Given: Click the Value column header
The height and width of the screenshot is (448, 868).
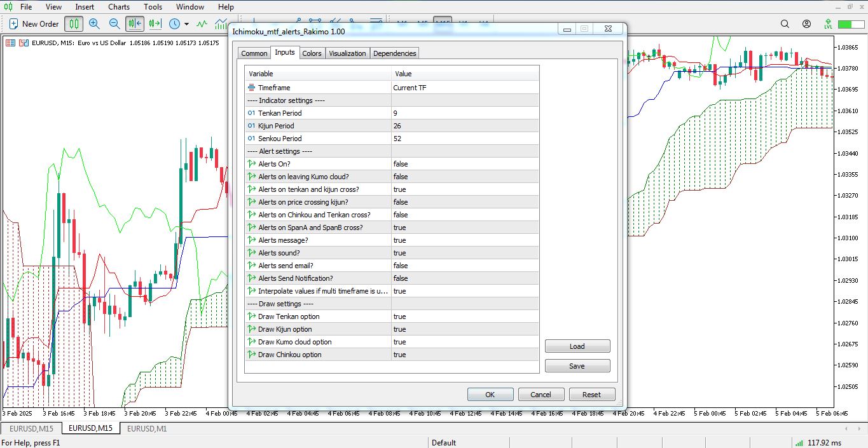Looking at the screenshot, I should [465, 74].
